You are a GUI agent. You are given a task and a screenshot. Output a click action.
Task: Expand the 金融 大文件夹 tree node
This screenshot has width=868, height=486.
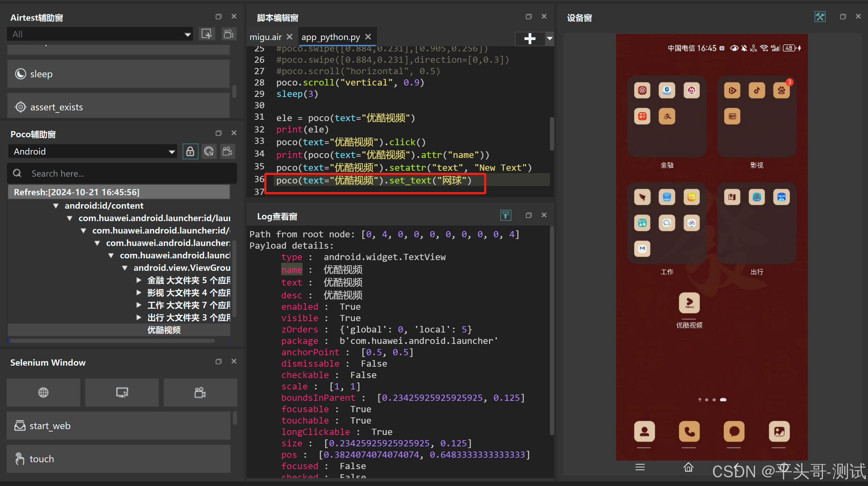pos(139,280)
